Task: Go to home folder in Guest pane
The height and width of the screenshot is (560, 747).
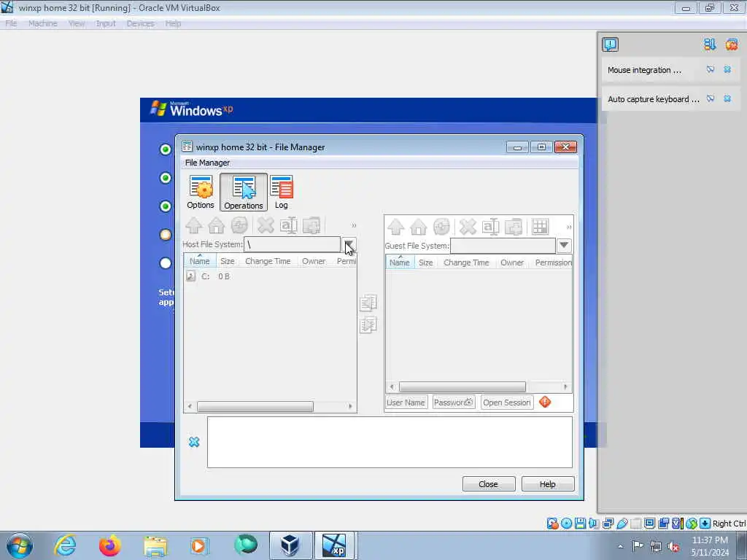Action: [x=418, y=227]
